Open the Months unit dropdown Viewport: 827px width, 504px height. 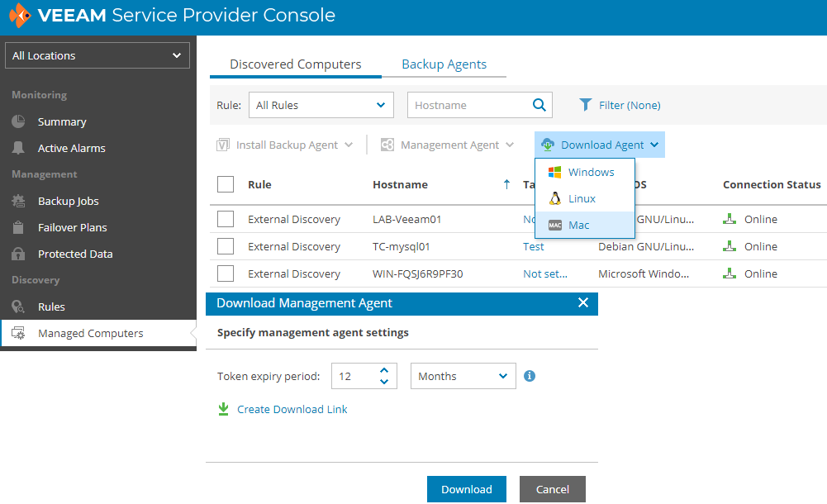[463, 376]
